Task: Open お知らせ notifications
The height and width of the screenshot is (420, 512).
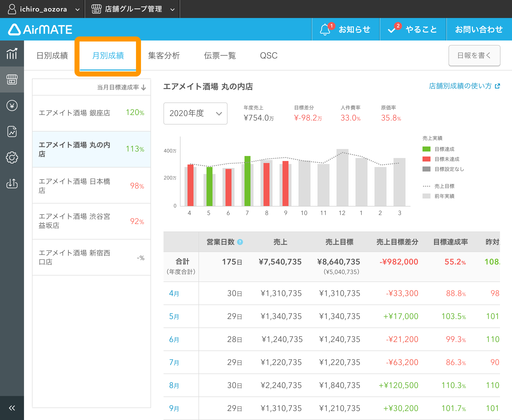Action: pos(345,29)
